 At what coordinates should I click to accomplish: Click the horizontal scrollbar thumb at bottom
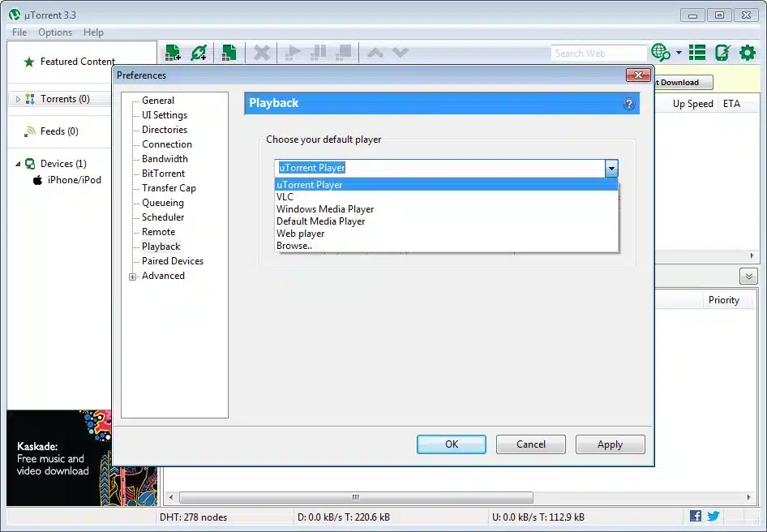click(x=356, y=497)
